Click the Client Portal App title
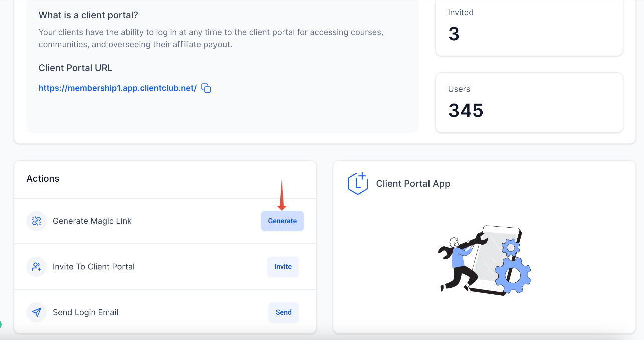644x340 pixels. click(x=413, y=184)
